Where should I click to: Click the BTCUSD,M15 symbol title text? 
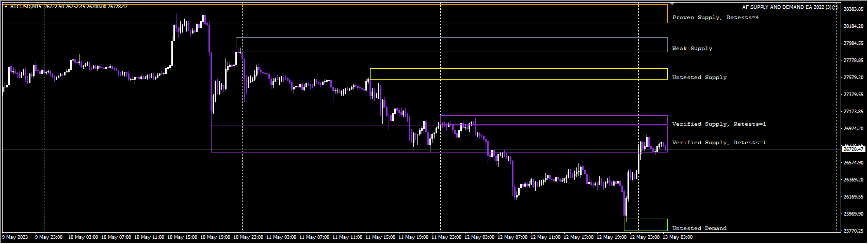click(26, 7)
